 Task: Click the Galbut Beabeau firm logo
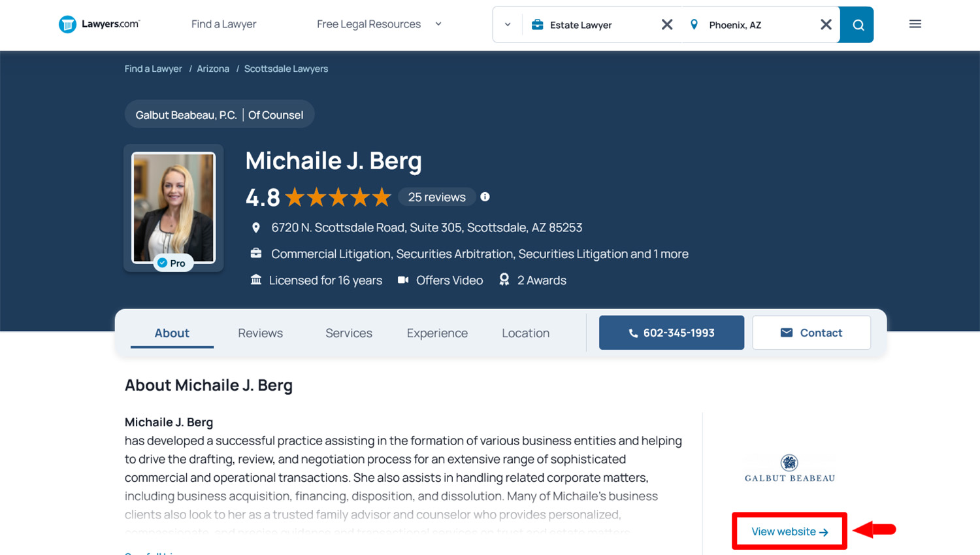click(x=789, y=469)
